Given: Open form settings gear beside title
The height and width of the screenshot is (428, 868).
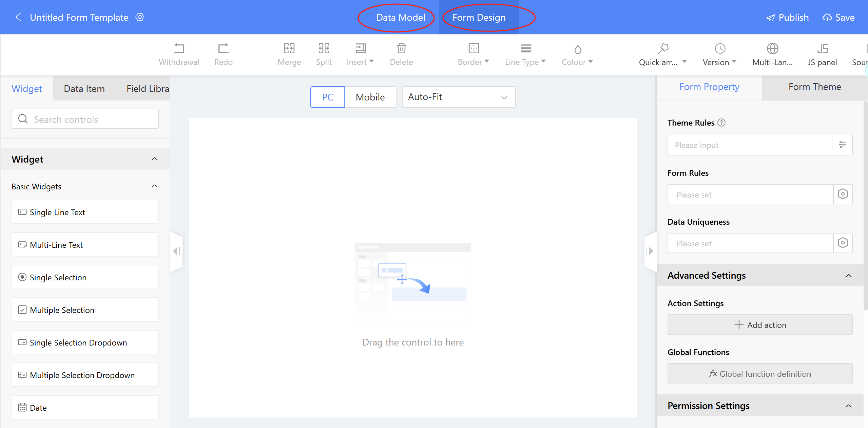Looking at the screenshot, I should click(140, 17).
